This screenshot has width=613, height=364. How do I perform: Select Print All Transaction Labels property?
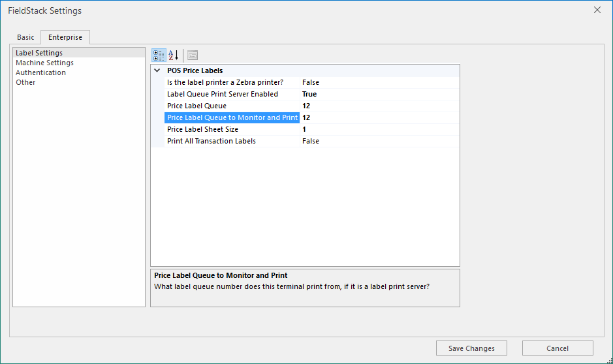232,141
